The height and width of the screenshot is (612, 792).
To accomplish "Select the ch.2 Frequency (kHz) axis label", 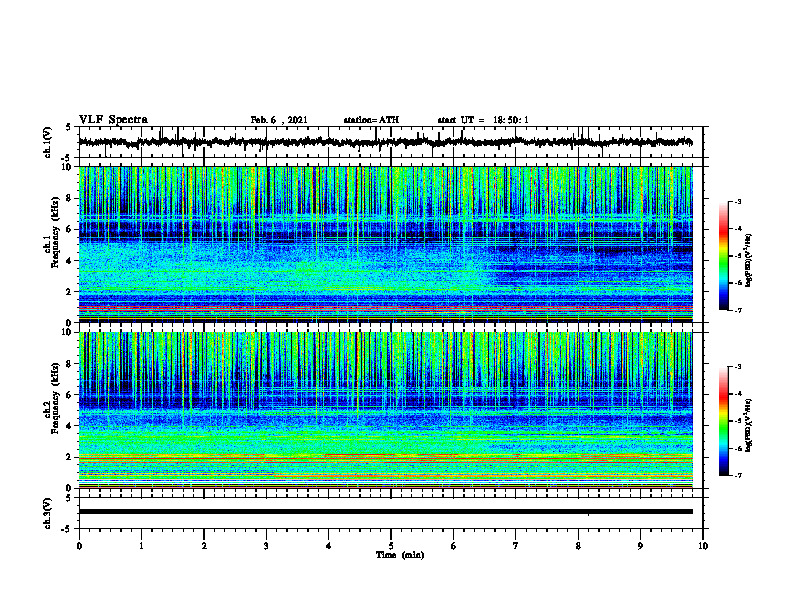I will (52, 399).
